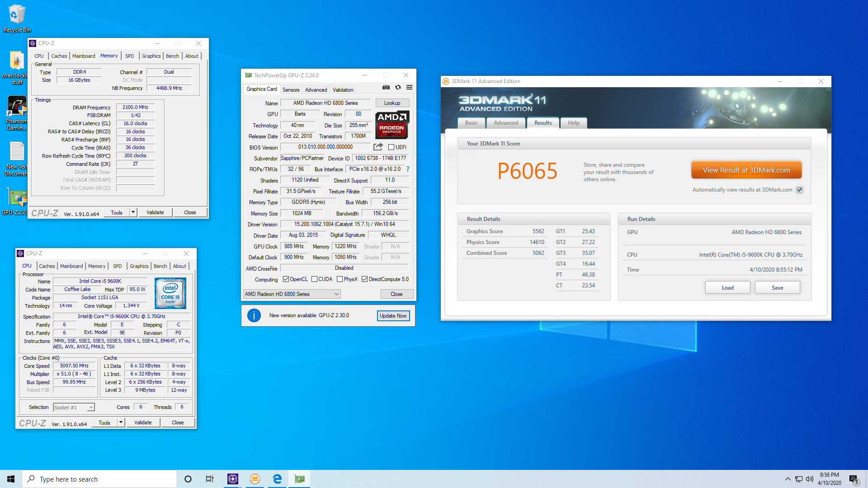This screenshot has width=868, height=488.
Task: Click Cortana circle icon on taskbar
Action: click(x=188, y=479)
